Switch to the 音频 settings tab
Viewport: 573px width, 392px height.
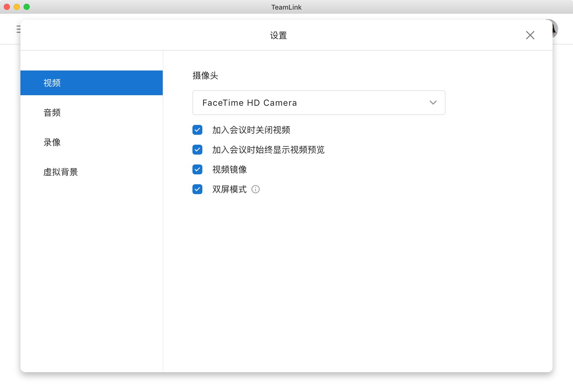52,113
